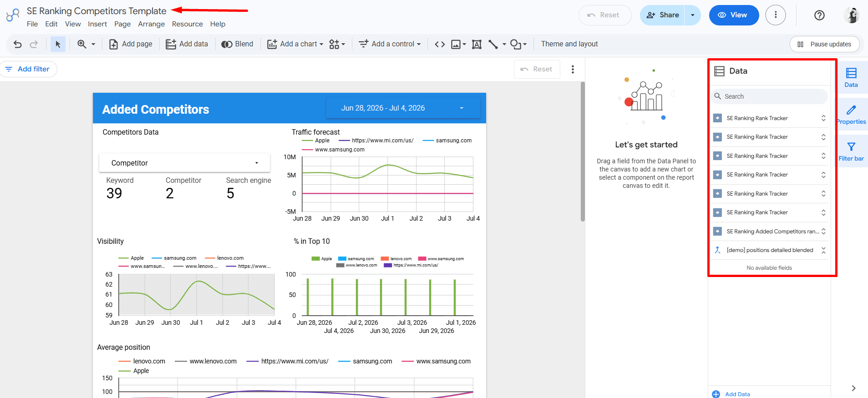
Task: Click the Undo arrow icon
Action: coord(18,44)
